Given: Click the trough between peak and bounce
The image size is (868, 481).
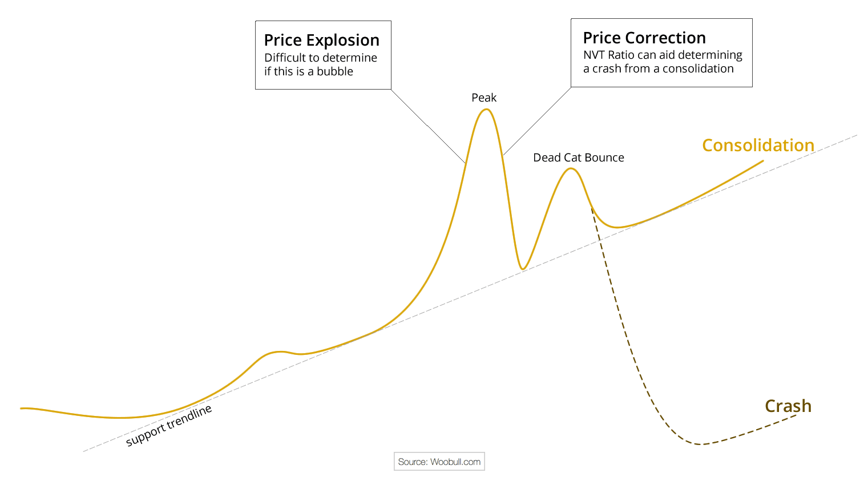Looking at the screenshot, I should coord(522,268).
